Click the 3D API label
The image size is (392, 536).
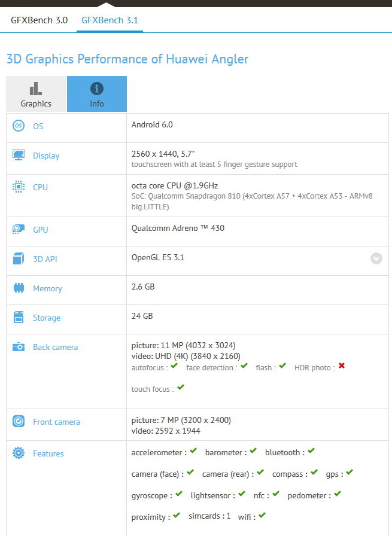pyautogui.click(x=45, y=259)
